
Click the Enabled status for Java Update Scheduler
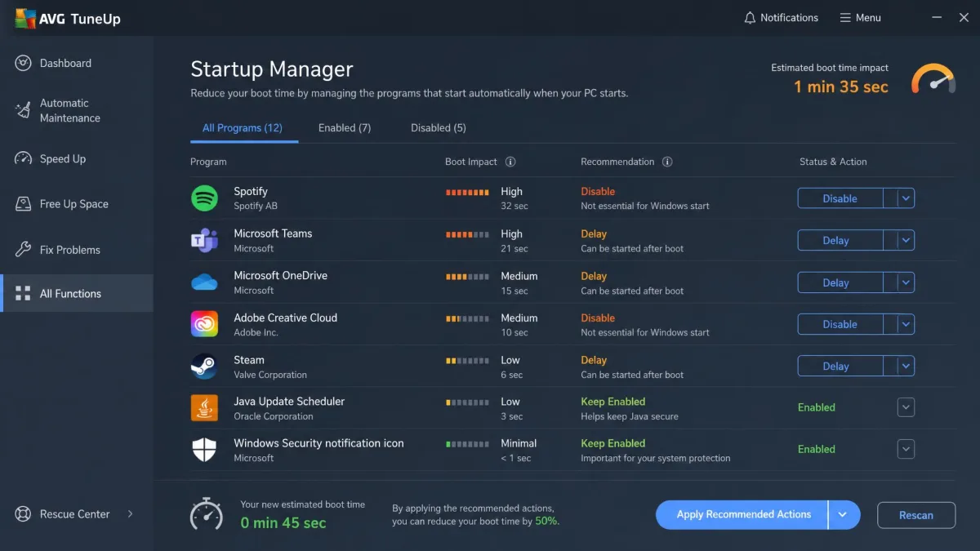(817, 407)
